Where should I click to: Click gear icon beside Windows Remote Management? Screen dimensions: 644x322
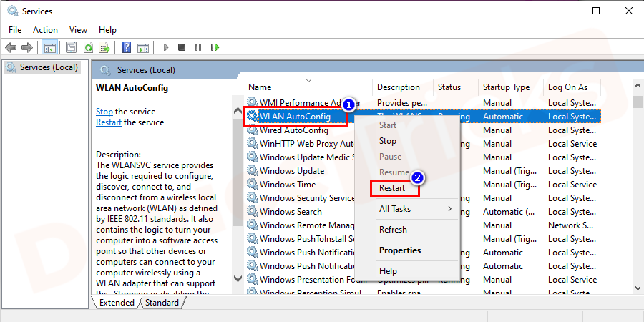252,225
